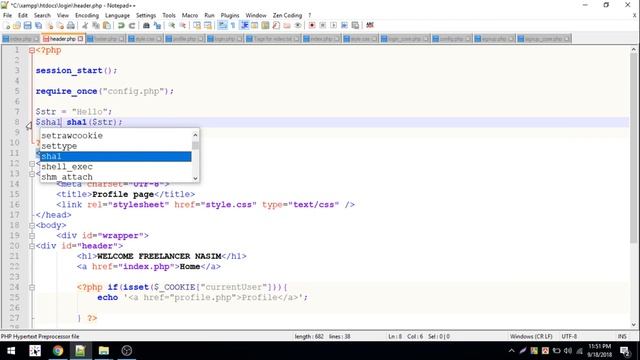Toggle synchronize vertical scrolling

point(197,25)
